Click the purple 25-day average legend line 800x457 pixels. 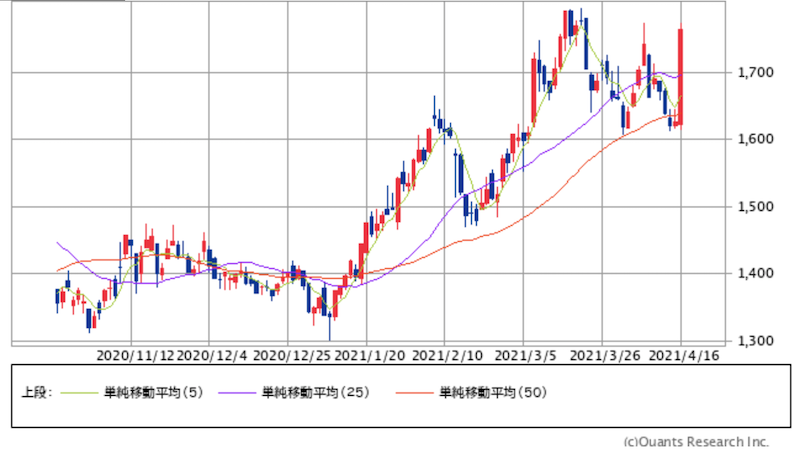pos(237,393)
